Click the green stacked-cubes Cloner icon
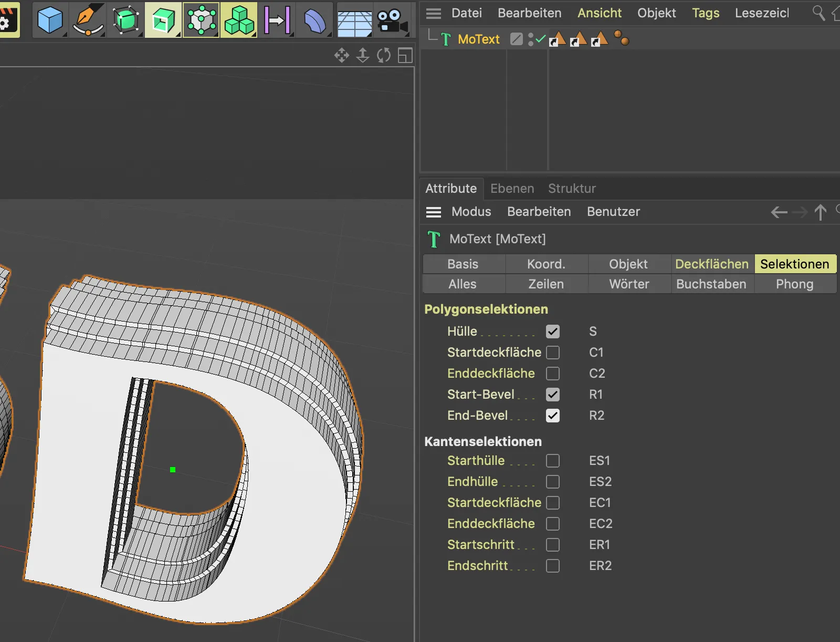 pos(239,20)
